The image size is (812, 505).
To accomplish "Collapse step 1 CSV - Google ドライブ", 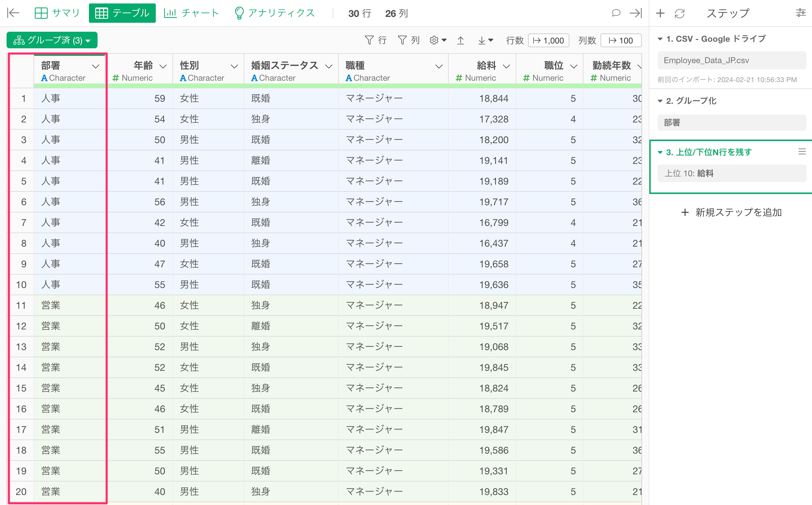I will [660, 39].
